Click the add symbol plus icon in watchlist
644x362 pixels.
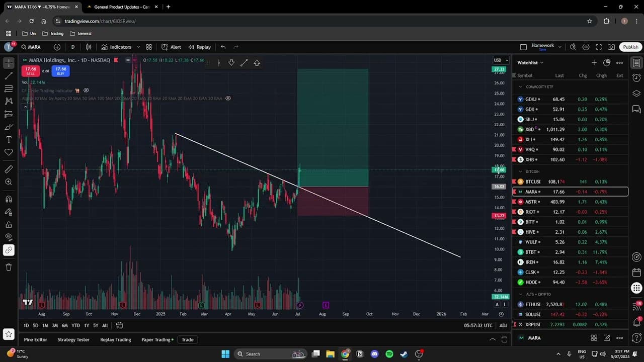click(x=594, y=62)
